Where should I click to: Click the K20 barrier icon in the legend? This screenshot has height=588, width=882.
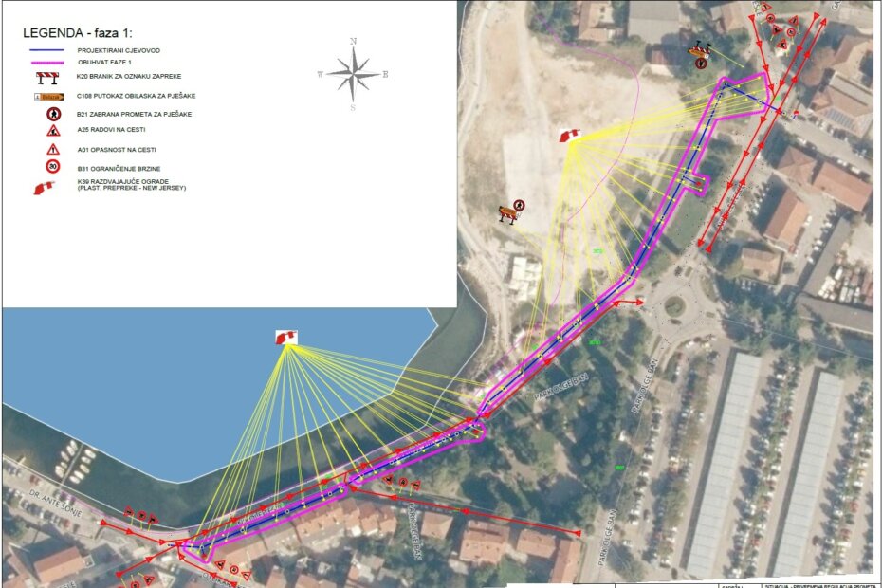click(46, 78)
